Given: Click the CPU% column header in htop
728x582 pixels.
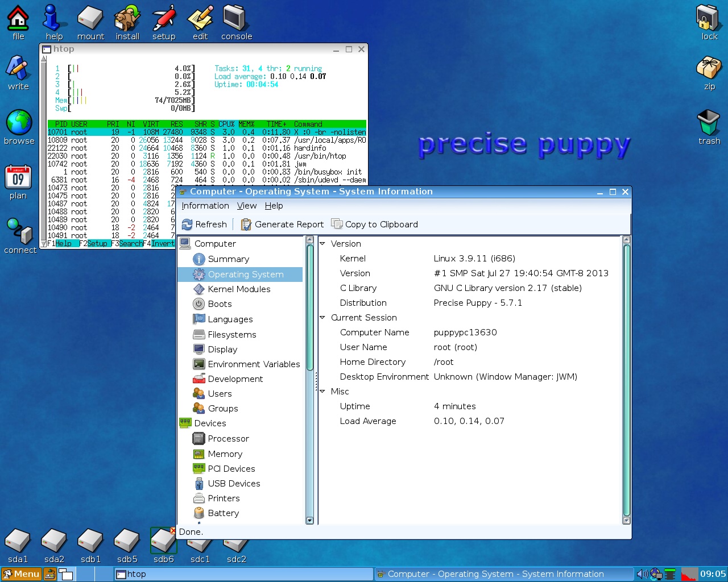Looking at the screenshot, I should pyautogui.click(x=226, y=124).
